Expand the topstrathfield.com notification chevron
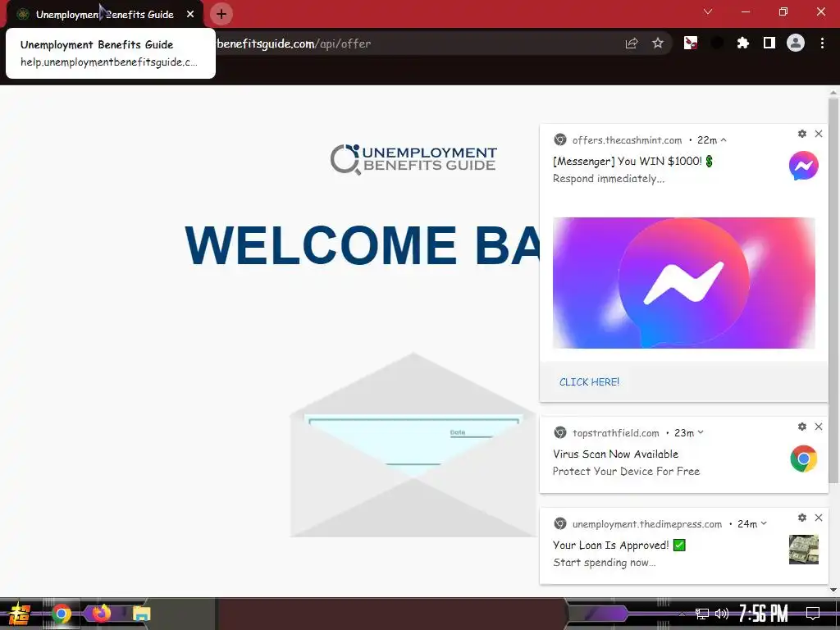 click(701, 432)
